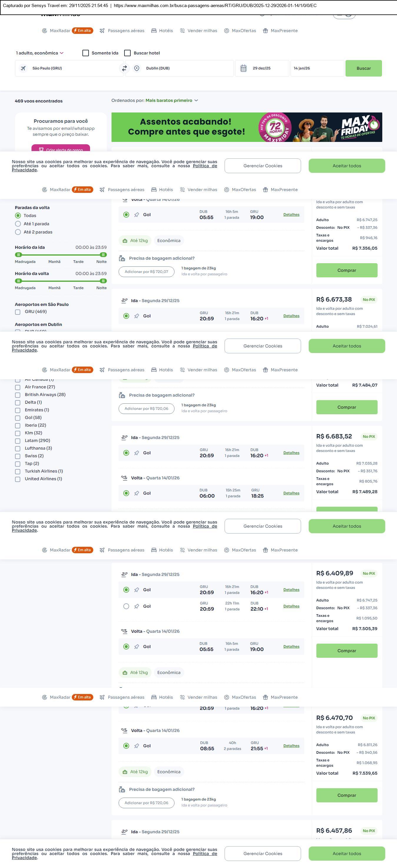Grab the left handle of Horário da ida slider
Viewport: 397px width, 868px height.
pos(19,255)
